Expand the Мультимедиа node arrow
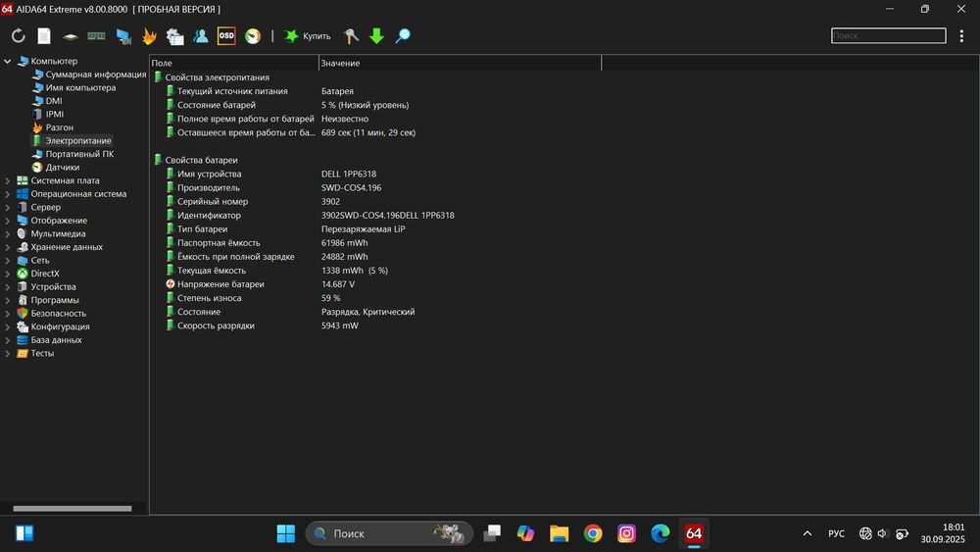This screenshot has height=552, width=980. pos(8,233)
